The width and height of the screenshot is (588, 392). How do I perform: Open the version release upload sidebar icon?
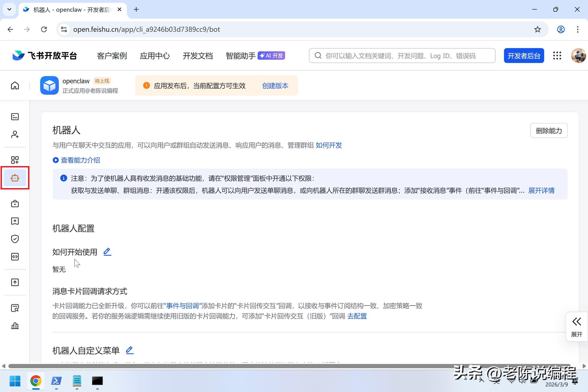pos(15,282)
